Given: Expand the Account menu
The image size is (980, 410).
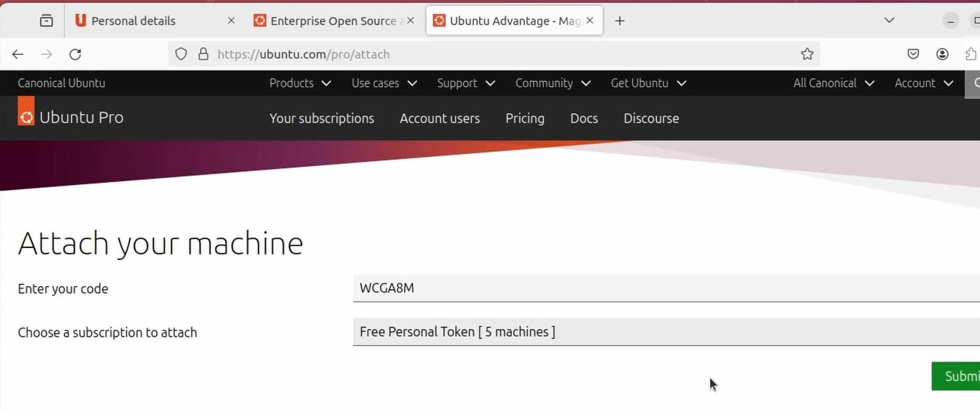Looking at the screenshot, I should [924, 83].
